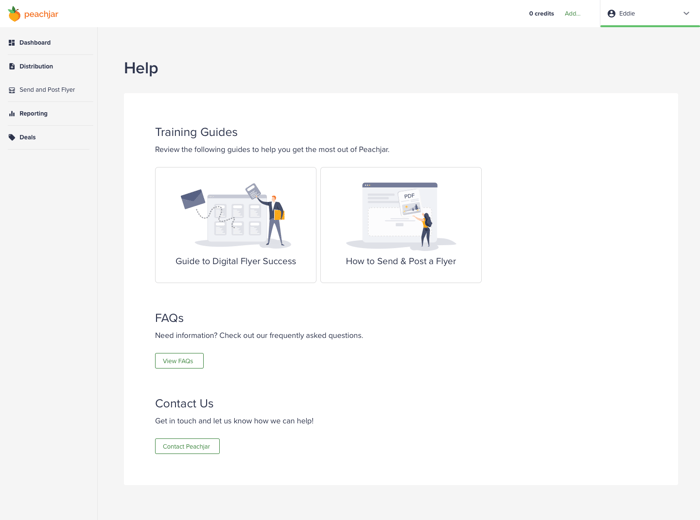This screenshot has width=700, height=520.
Task: Click the 'Need information? Check out our frequently asked questions.' text
Action: coord(259,335)
